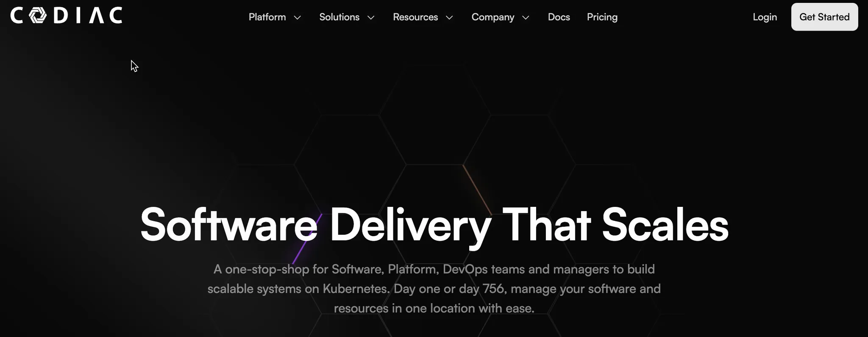The width and height of the screenshot is (868, 337).
Task: Click the Login link
Action: (x=765, y=17)
